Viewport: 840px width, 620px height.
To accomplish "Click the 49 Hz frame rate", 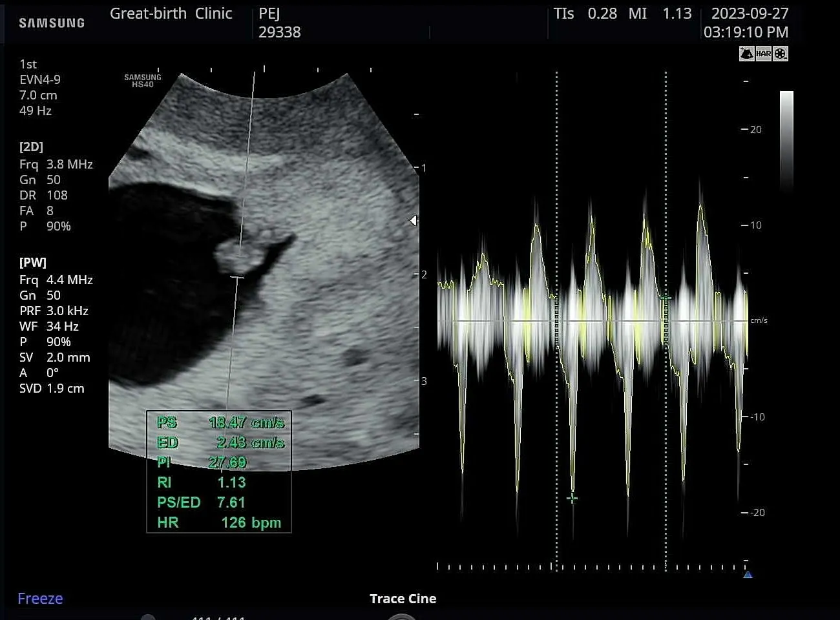I will coord(36,110).
